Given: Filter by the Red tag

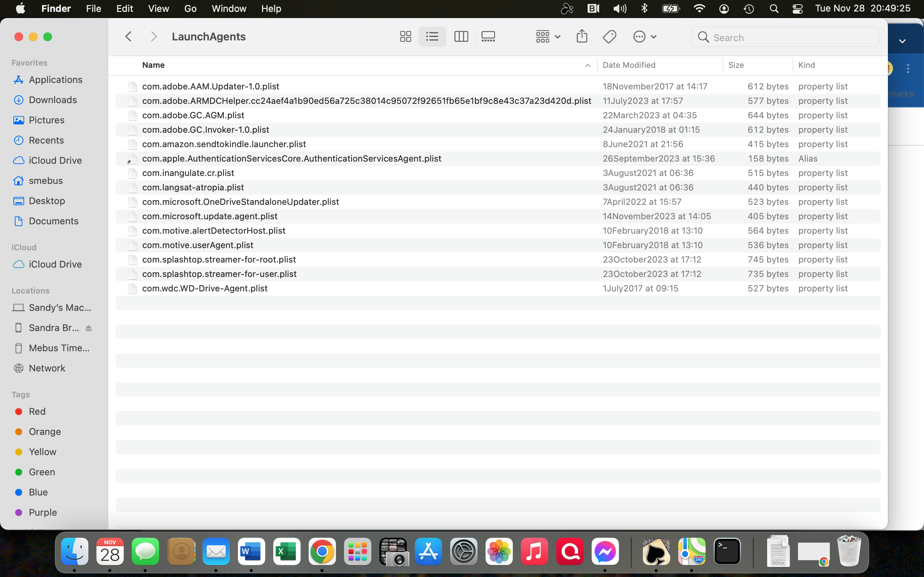Looking at the screenshot, I should pyautogui.click(x=37, y=411).
